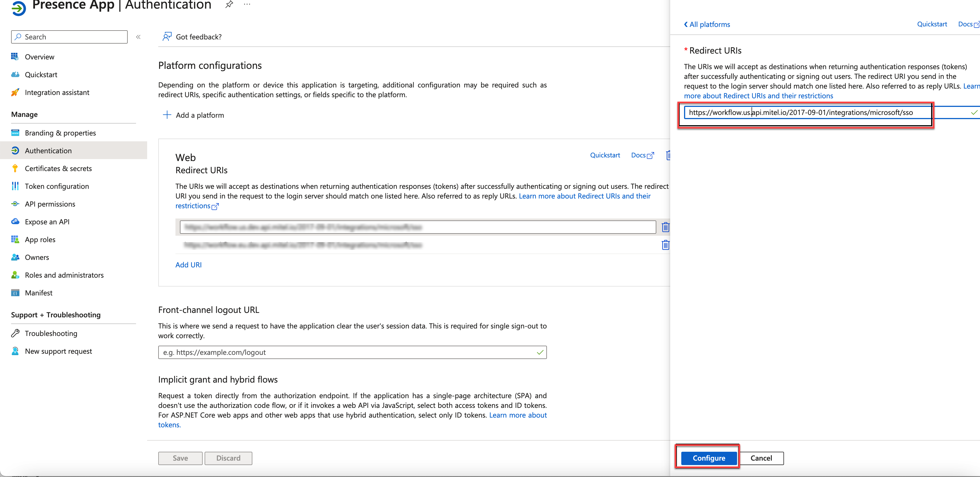
Task: Click the Front-channel logout URL field
Action: [352, 352]
